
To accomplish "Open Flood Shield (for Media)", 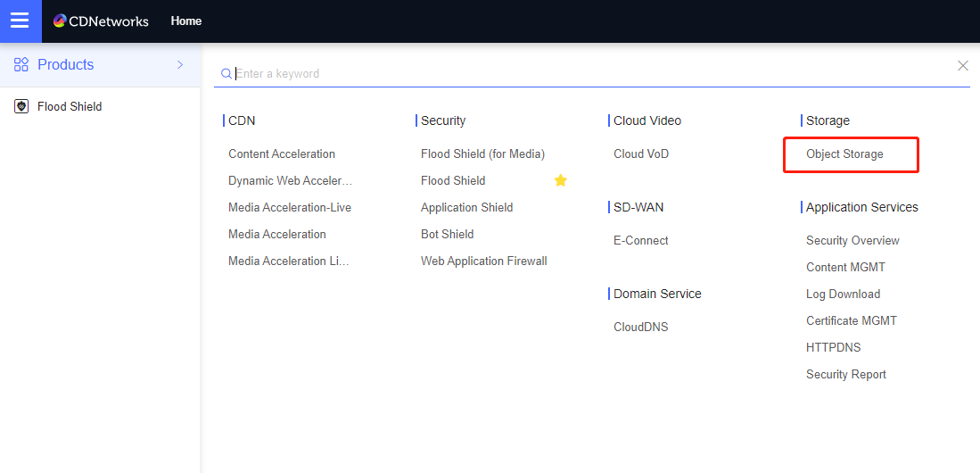I will tap(483, 154).
